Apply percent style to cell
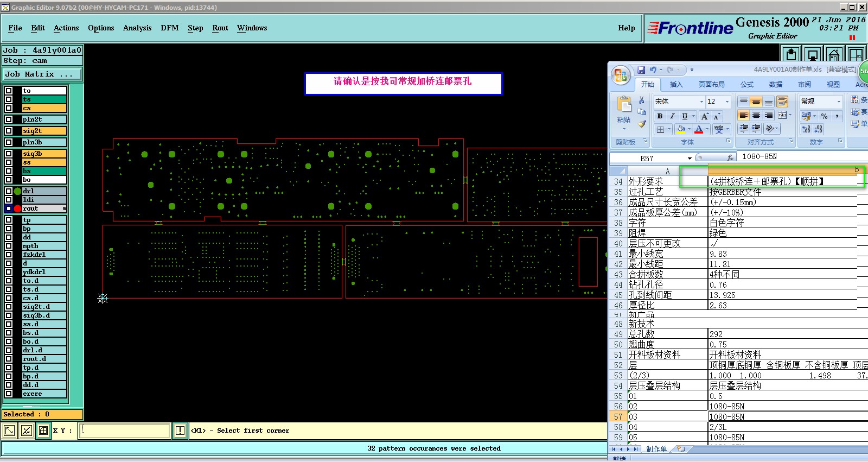This screenshot has width=868, height=462. point(824,116)
